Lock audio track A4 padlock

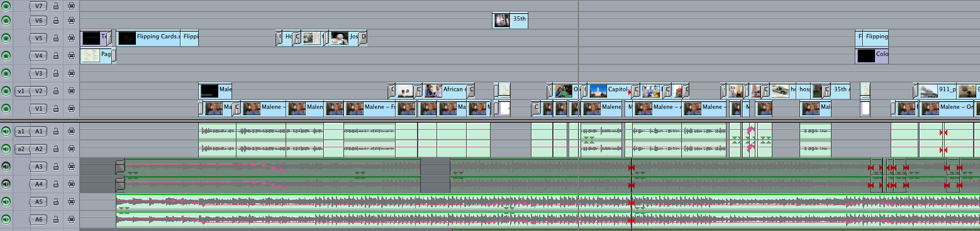[x=56, y=184]
